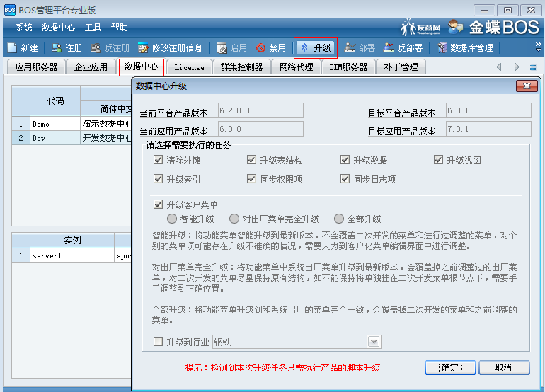The height and width of the screenshot is (392, 545).
Task: Switch to the 补丁管理 tab
Action: coord(401,67)
